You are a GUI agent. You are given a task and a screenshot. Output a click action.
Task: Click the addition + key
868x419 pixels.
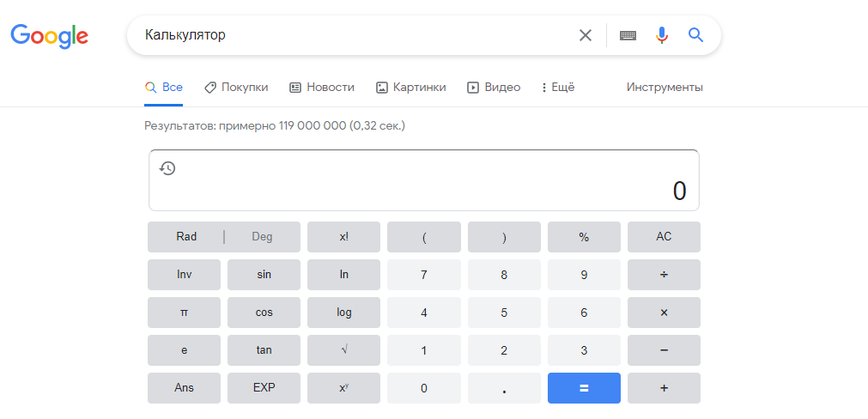point(664,388)
